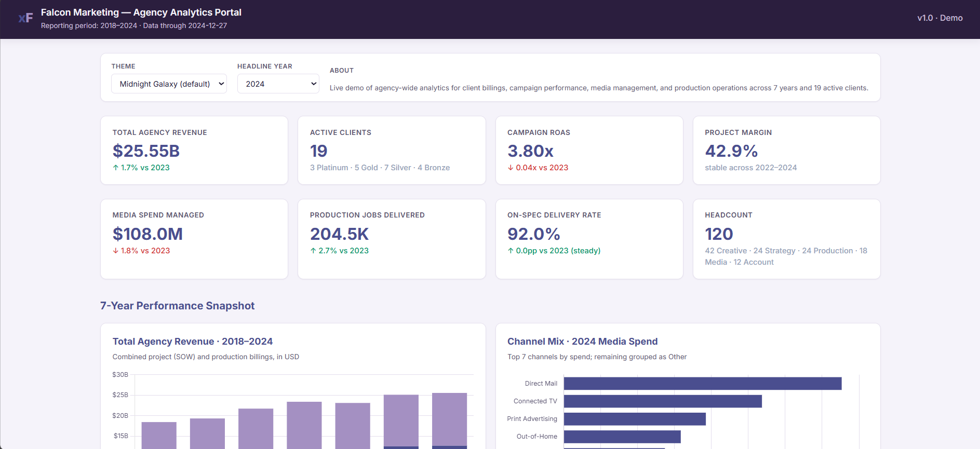Click the Project Margin 42.9% value
This screenshot has width=980, height=449.
(x=731, y=151)
